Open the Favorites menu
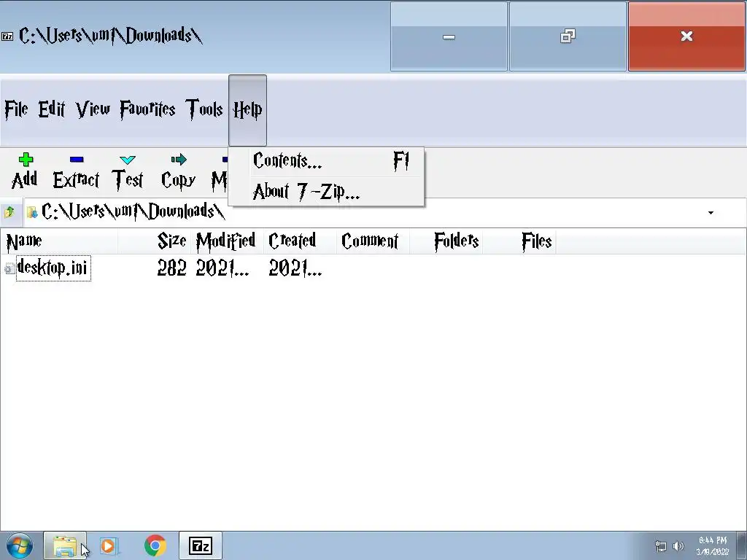 coord(147,109)
